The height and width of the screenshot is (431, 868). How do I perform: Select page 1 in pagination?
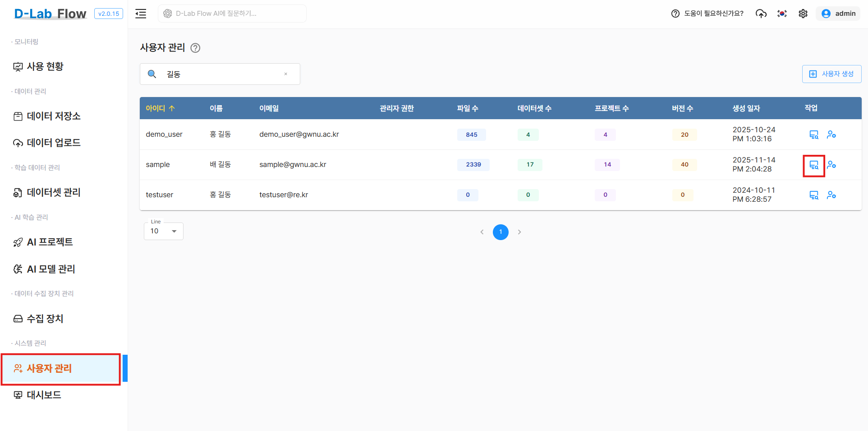pos(501,232)
